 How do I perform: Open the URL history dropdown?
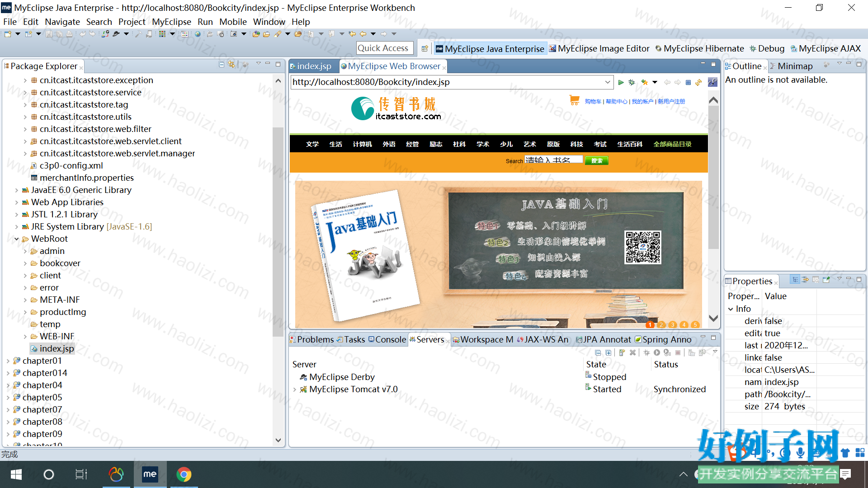(x=608, y=82)
